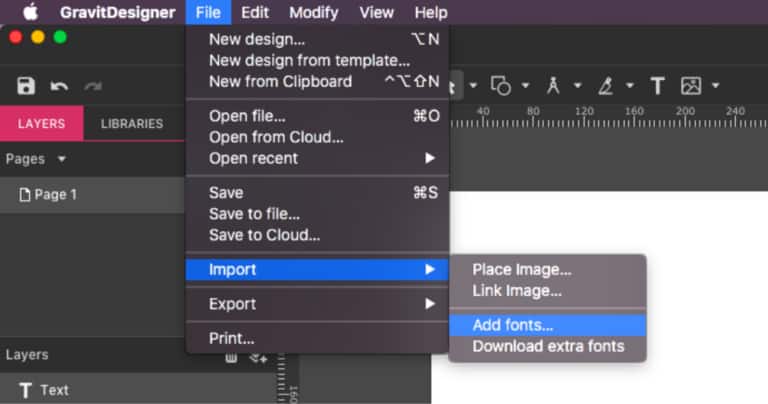
Task: Open the Shape tool dropdown arrow
Action: click(x=525, y=86)
